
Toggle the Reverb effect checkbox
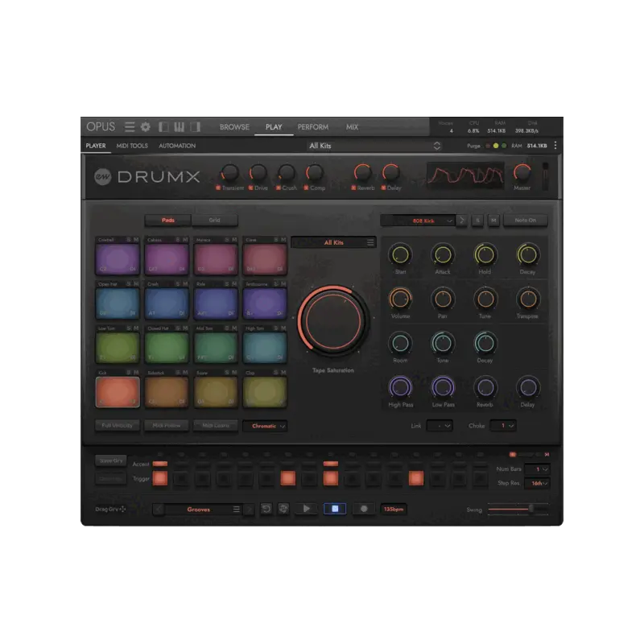353,188
